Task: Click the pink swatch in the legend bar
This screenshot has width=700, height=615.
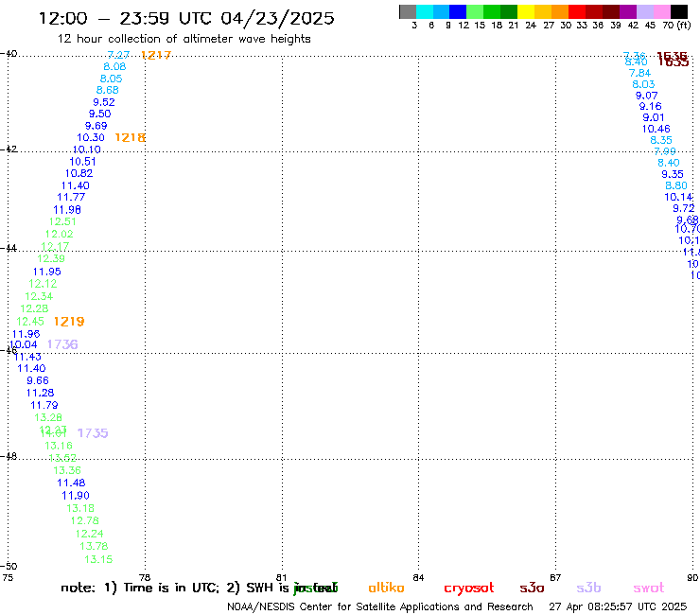Action: 661,12
